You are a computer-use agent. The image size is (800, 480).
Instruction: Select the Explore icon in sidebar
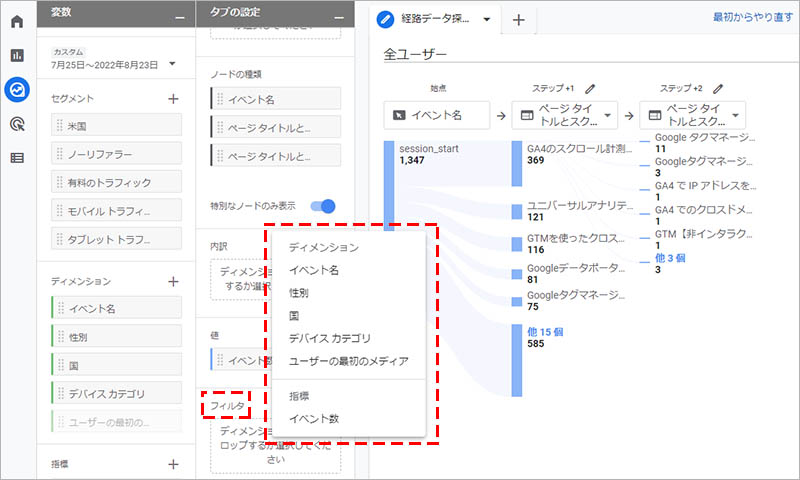17,90
